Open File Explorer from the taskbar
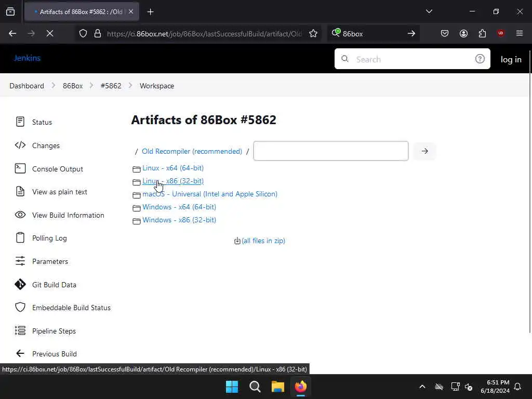Viewport: 532px width, 399px height. coord(277,387)
